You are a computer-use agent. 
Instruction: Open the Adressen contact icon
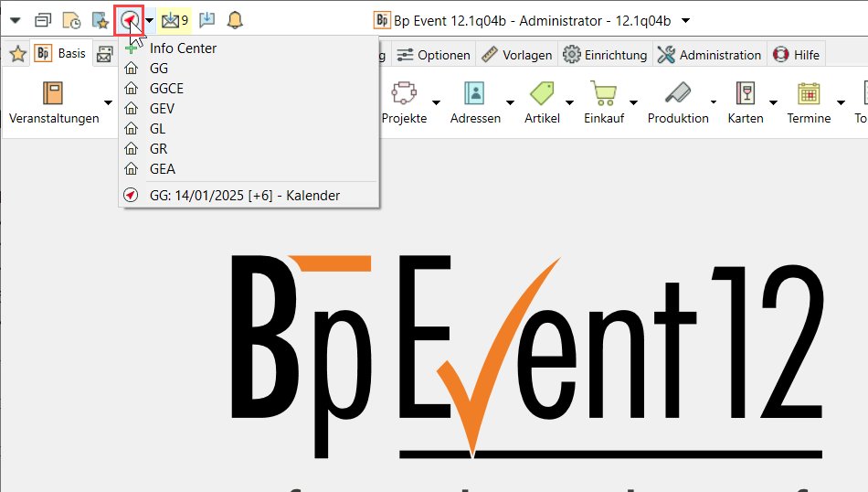coord(474,94)
